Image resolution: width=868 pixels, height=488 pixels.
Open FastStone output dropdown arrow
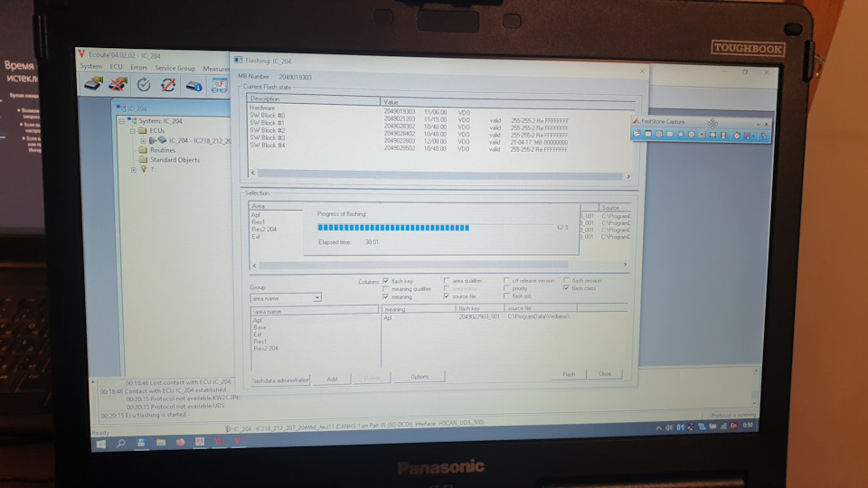[x=753, y=136]
